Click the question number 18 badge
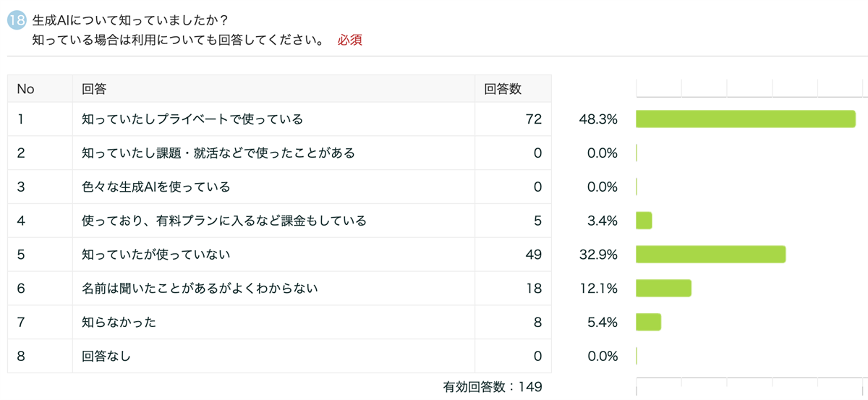Screen dimensions: 868x400 click(17, 20)
